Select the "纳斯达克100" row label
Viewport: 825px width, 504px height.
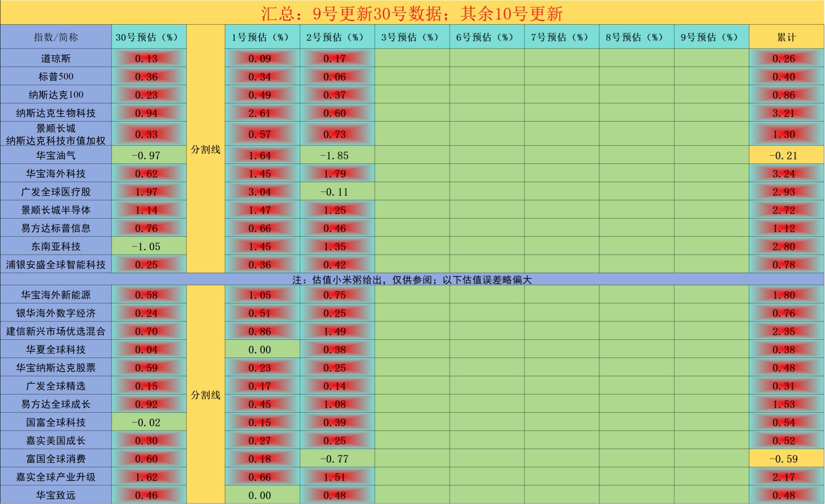point(56,95)
